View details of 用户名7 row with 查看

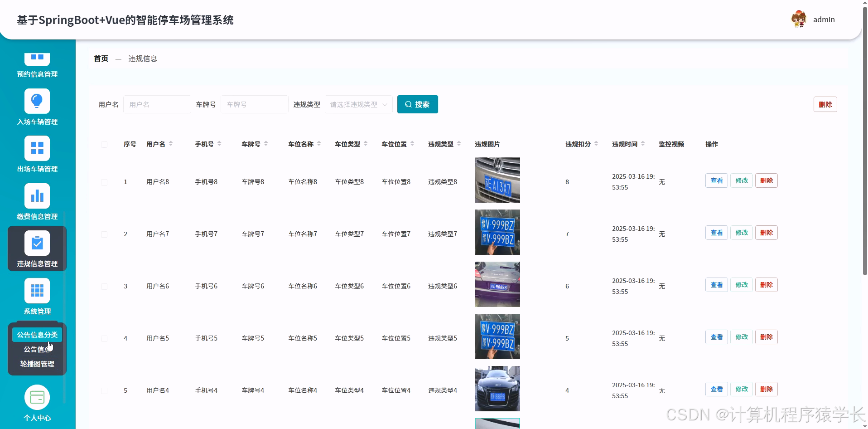(717, 233)
